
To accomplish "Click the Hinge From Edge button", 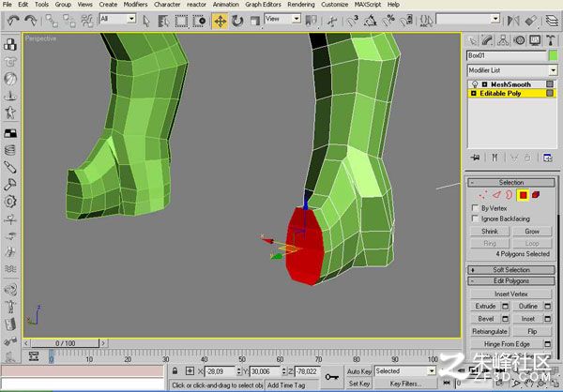I will pyautogui.click(x=507, y=344).
